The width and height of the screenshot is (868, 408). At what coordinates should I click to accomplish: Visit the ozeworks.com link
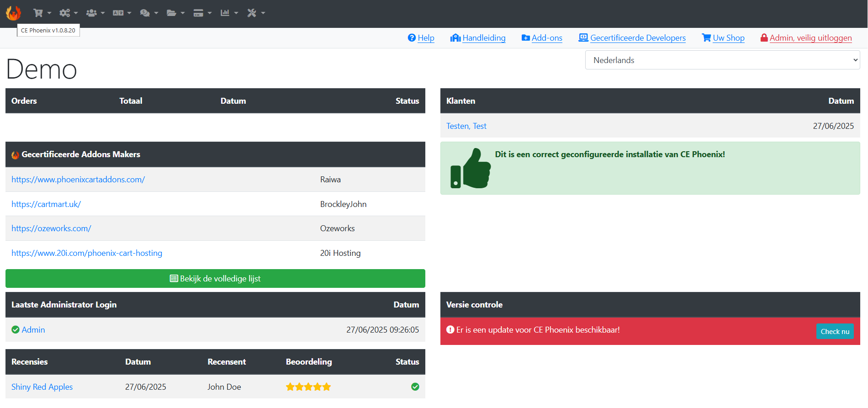coord(51,228)
